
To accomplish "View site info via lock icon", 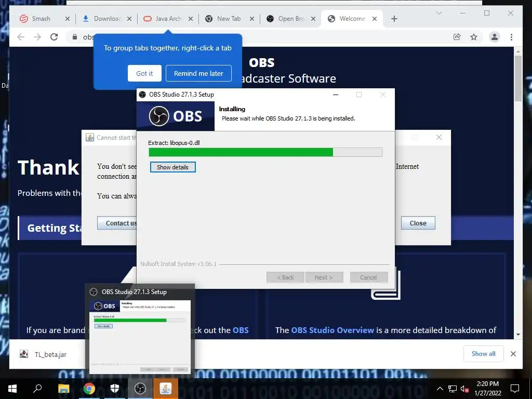I will tap(75, 37).
